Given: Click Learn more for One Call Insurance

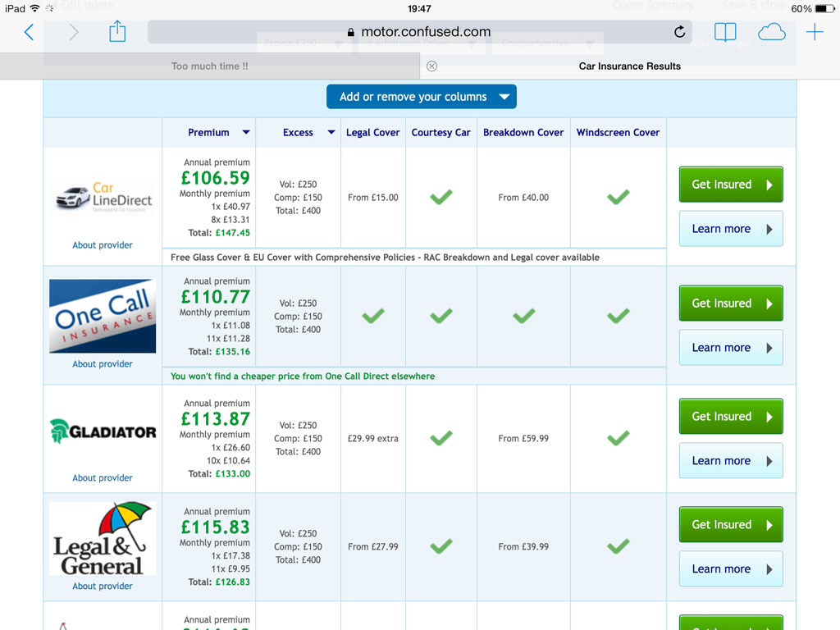Looking at the screenshot, I should click(731, 348).
